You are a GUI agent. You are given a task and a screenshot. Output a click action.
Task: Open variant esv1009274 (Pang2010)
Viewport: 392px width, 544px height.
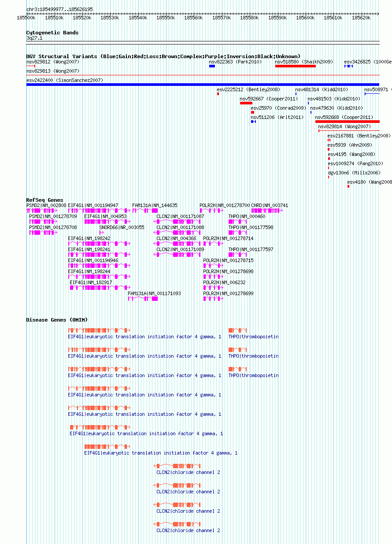[x=355, y=164]
